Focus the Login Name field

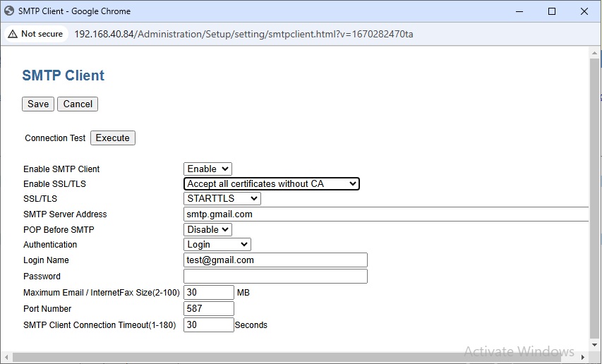click(275, 260)
